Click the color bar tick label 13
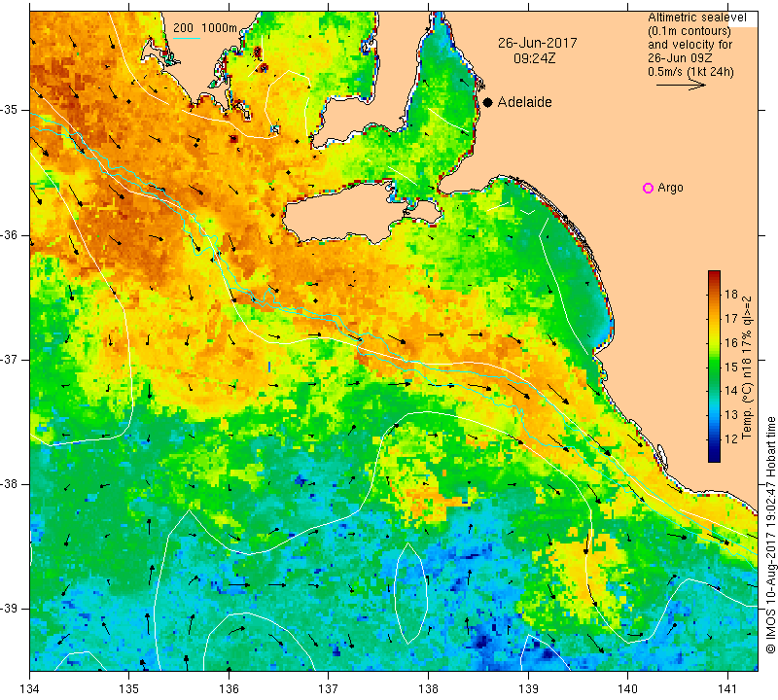This screenshot has height=700, width=778. point(731,415)
